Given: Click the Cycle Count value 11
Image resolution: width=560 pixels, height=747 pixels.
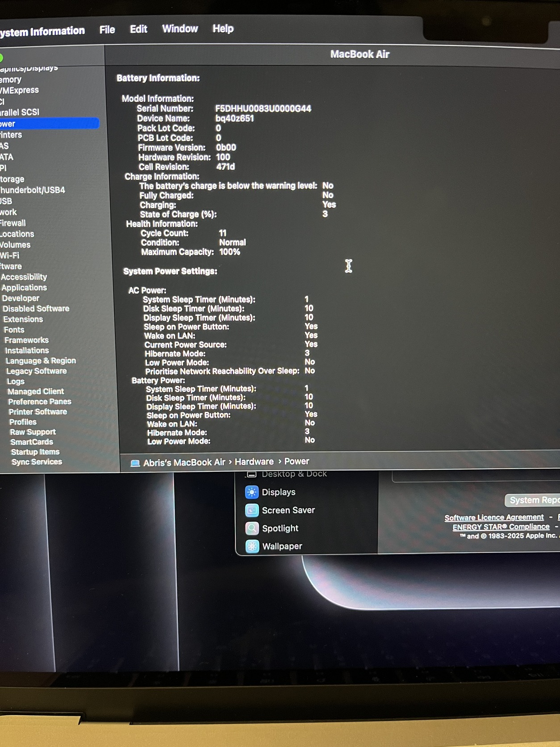Looking at the screenshot, I should (222, 233).
